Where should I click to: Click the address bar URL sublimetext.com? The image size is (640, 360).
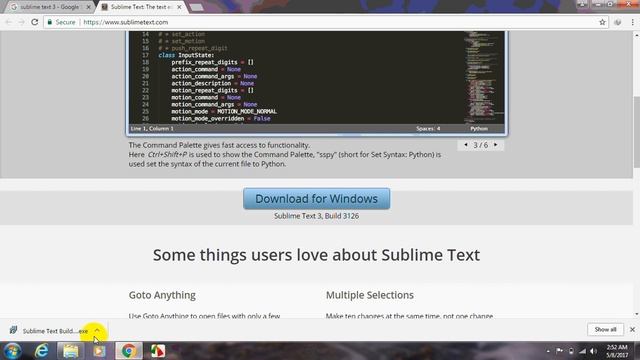pyautogui.click(x=126, y=22)
